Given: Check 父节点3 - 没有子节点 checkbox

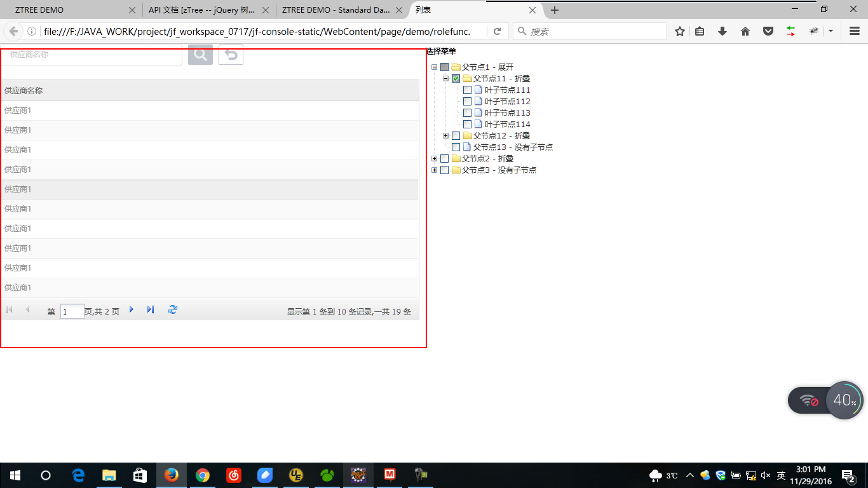Looking at the screenshot, I should tap(444, 170).
